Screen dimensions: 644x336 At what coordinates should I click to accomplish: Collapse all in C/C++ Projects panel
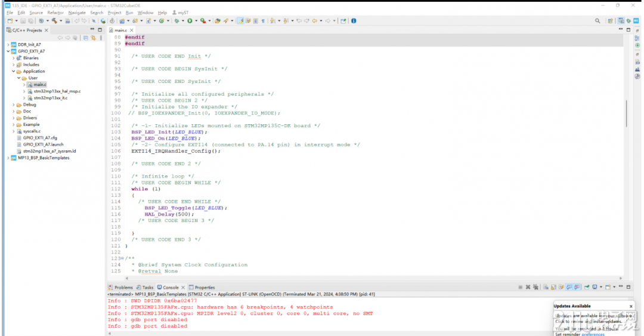(x=85, y=38)
